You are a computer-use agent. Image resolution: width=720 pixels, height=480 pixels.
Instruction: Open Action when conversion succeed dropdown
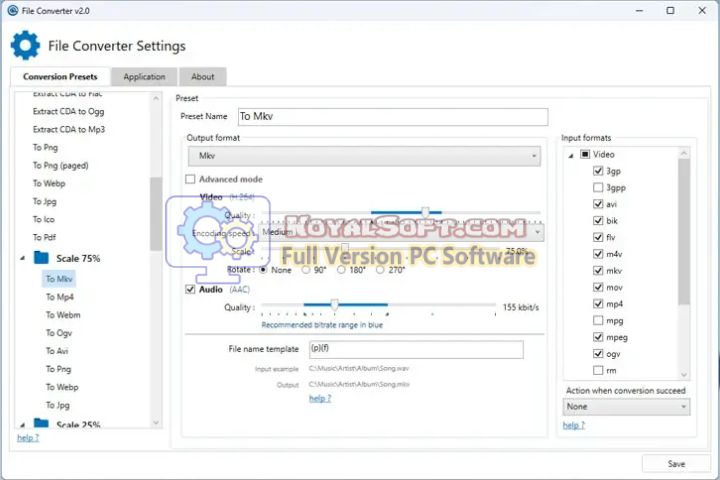[x=626, y=407]
